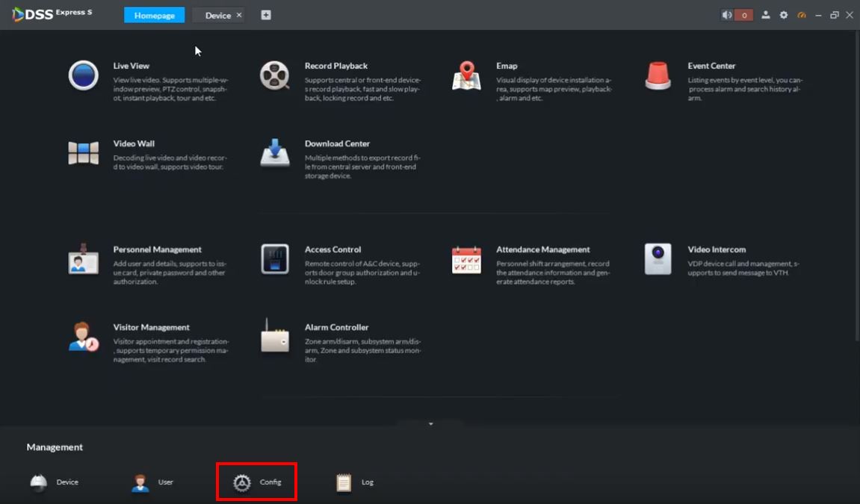The image size is (860, 504).
Task: Close the Device tab
Action: pyautogui.click(x=239, y=16)
